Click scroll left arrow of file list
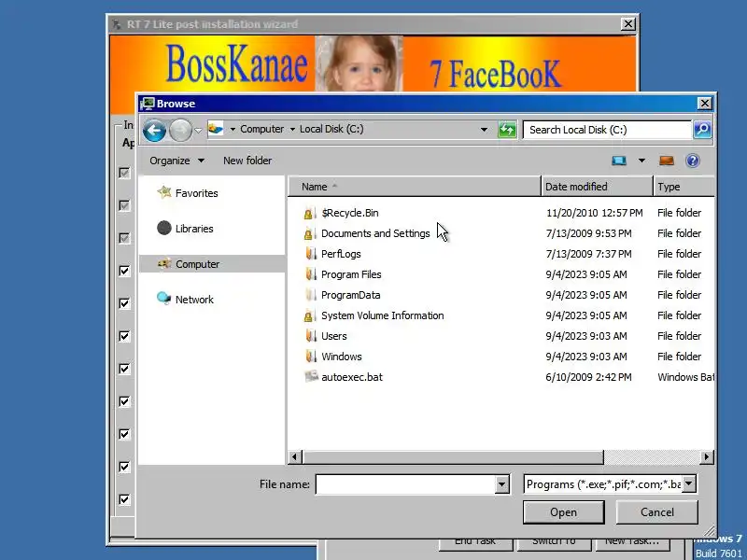Screen dimensions: 747x560 point(294,457)
